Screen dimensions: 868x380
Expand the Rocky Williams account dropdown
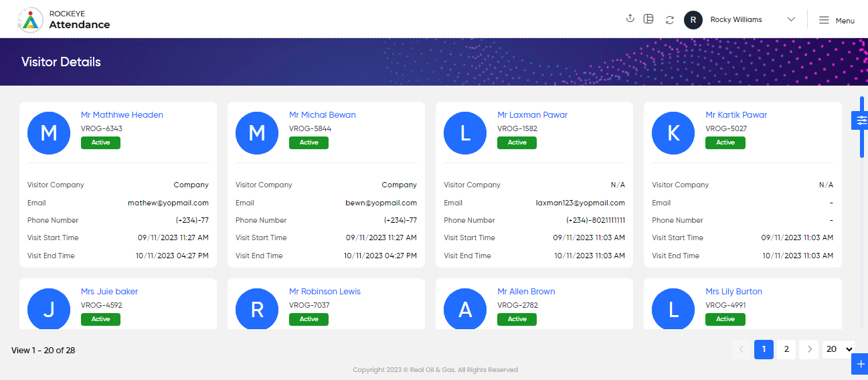pos(791,19)
